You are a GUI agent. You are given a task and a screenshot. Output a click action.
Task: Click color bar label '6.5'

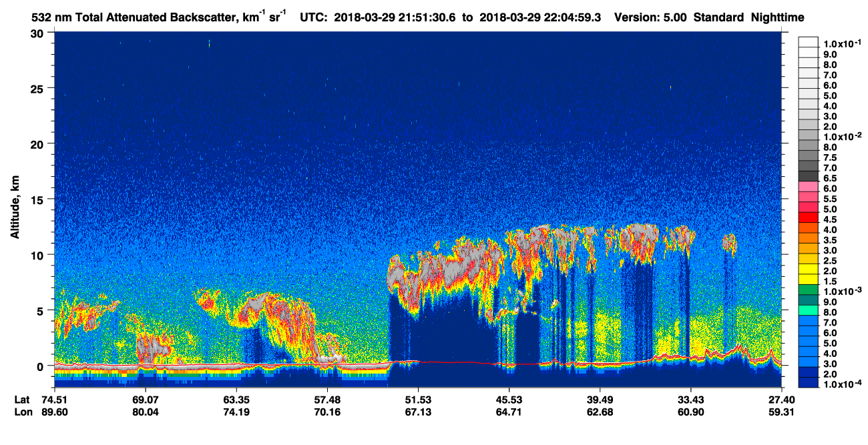point(830,179)
